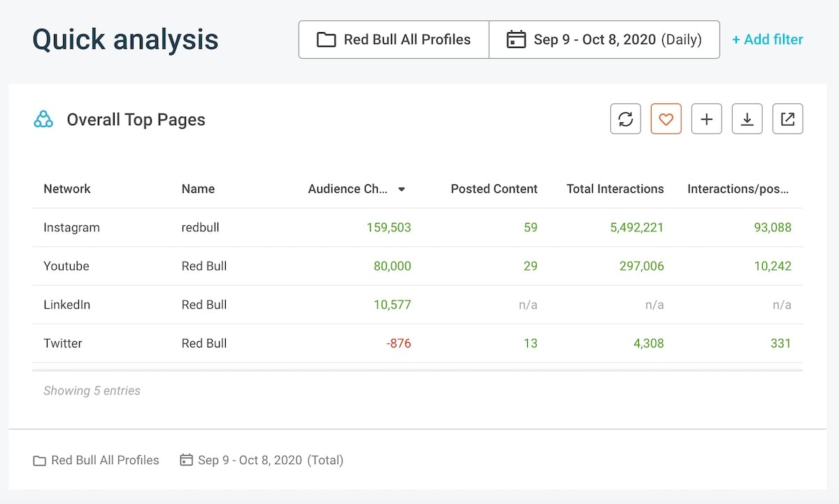Click the Showing 5 entries text
Viewport: 839px width, 504px height.
(92, 391)
